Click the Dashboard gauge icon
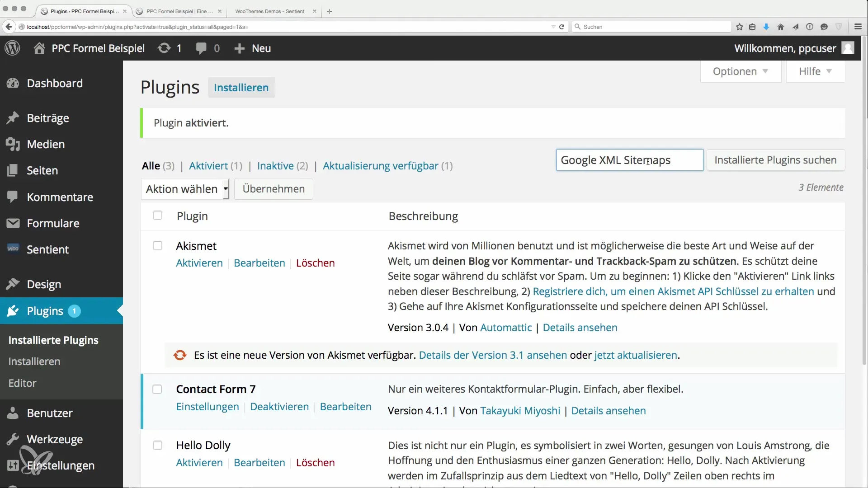This screenshot has width=868, height=488. tap(13, 83)
